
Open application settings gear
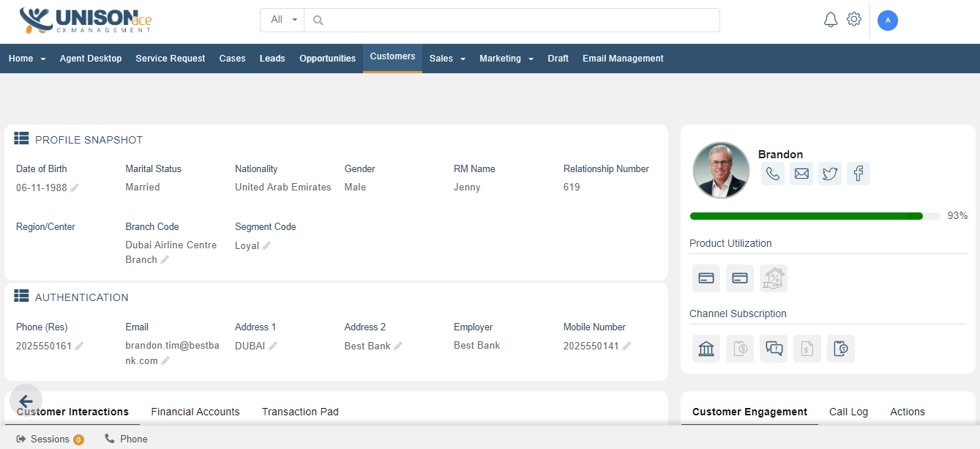pos(853,20)
